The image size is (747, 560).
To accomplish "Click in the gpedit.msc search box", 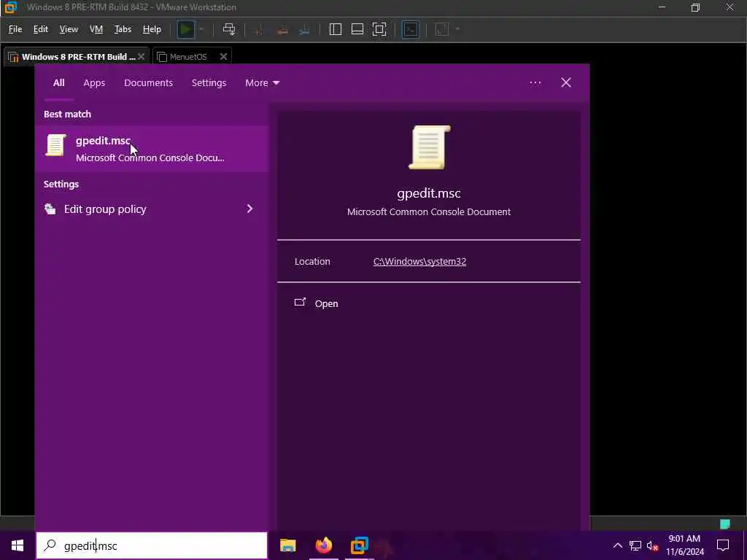I will click(152, 545).
